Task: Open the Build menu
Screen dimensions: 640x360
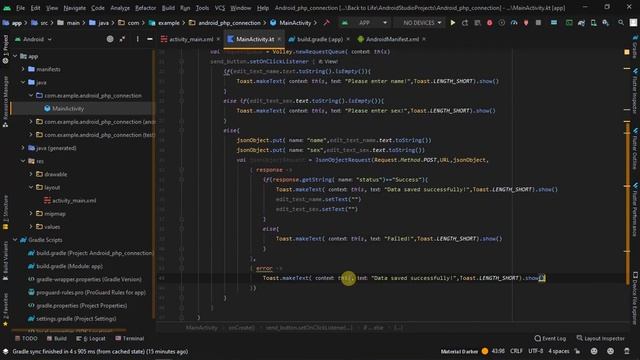Action: [x=168, y=8]
